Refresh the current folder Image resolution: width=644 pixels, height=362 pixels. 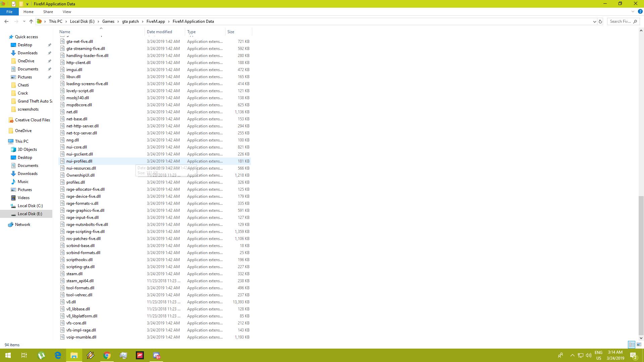tap(600, 21)
